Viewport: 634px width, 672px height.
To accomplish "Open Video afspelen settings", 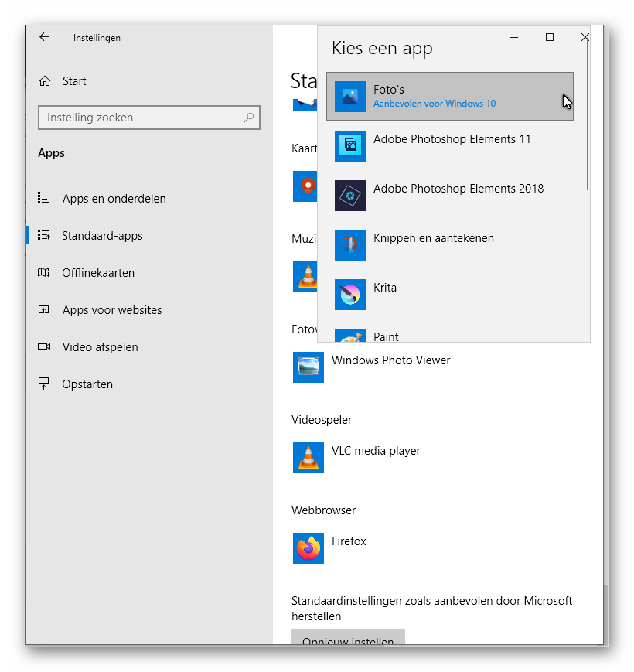I will (100, 347).
